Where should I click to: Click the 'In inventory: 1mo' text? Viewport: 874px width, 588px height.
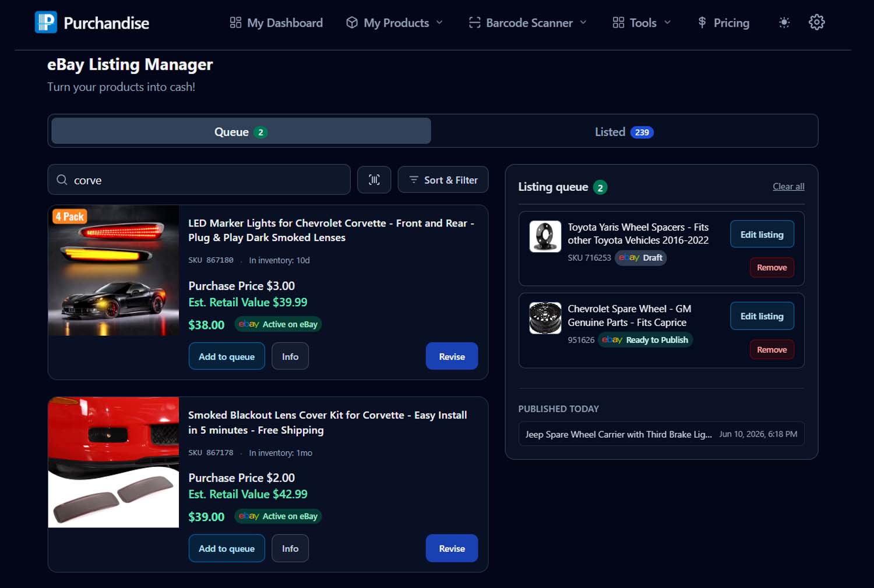pos(280,452)
